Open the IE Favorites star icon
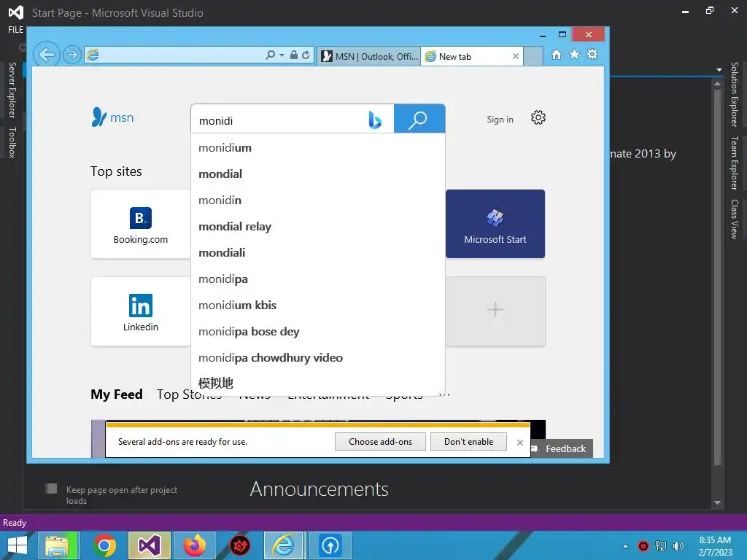This screenshot has width=747, height=560. [575, 54]
